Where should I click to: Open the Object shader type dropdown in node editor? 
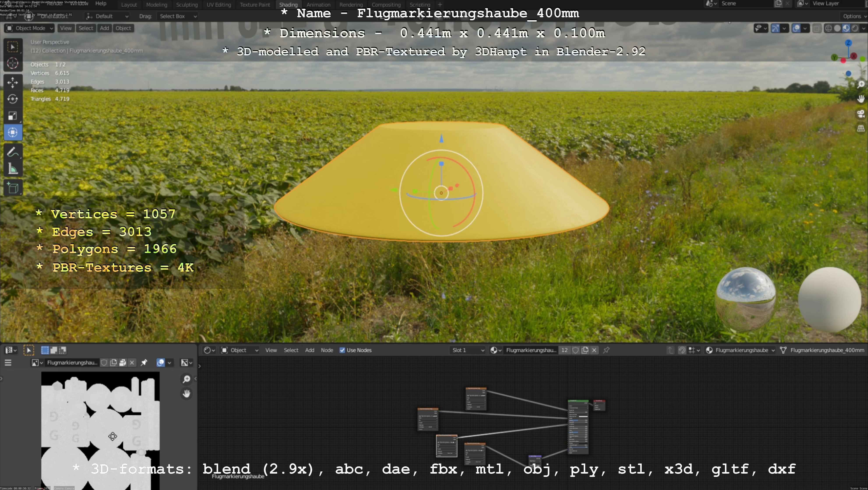240,350
